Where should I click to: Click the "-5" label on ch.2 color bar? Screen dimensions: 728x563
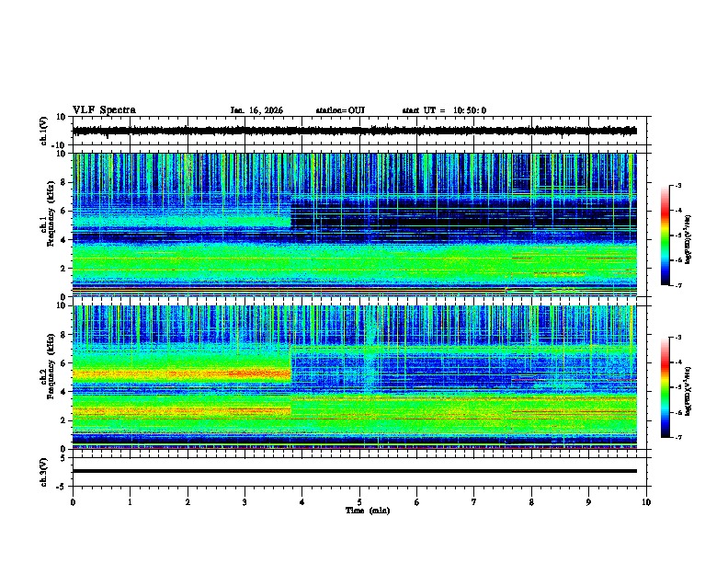point(678,387)
